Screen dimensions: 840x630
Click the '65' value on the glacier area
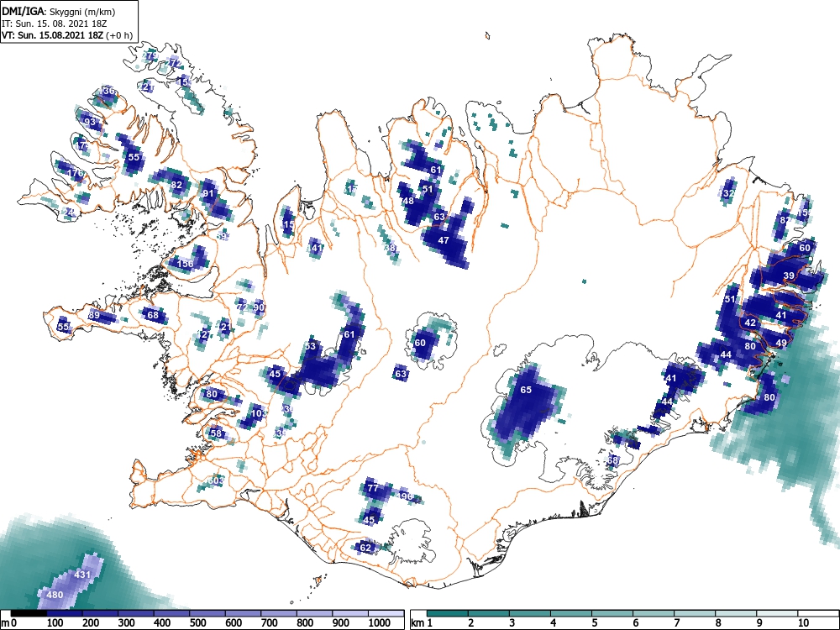pyautogui.click(x=526, y=390)
